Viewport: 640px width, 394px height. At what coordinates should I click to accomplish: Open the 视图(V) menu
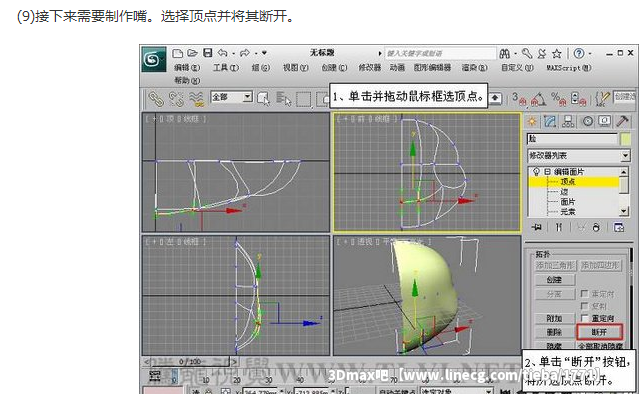[x=296, y=68]
